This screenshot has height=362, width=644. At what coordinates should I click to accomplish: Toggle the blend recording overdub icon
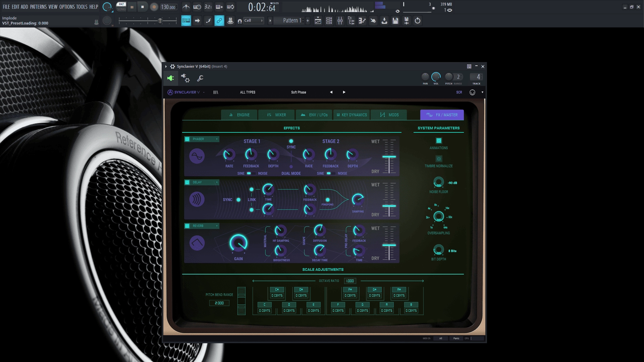[219, 7]
